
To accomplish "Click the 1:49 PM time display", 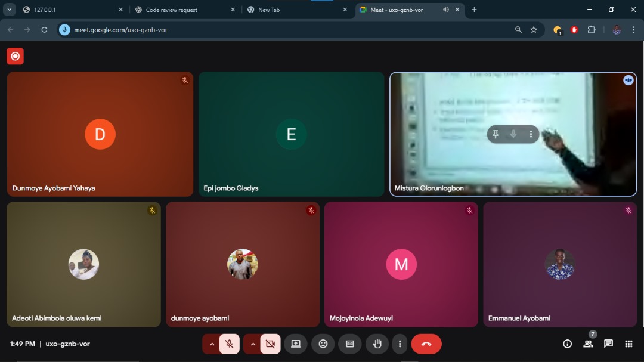I will pos(23,344).
